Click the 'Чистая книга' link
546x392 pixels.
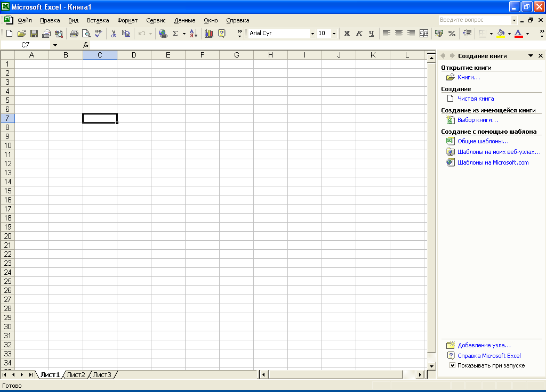coord(475,99)
